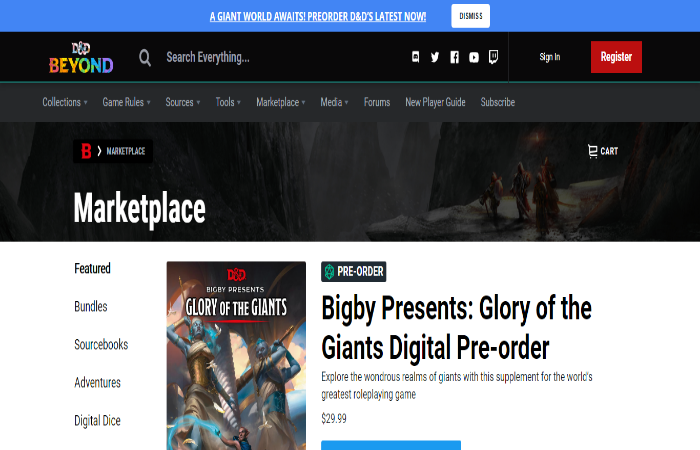
Task: Click the Pre-Order badge
Action: 354,271
